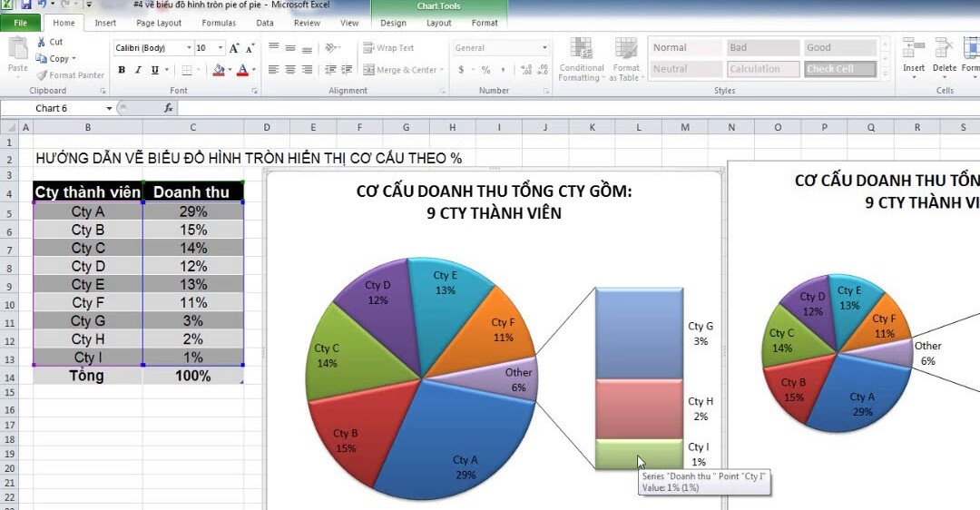Click the Copy icon
The image size is (980, 510).
coord(41,58)
